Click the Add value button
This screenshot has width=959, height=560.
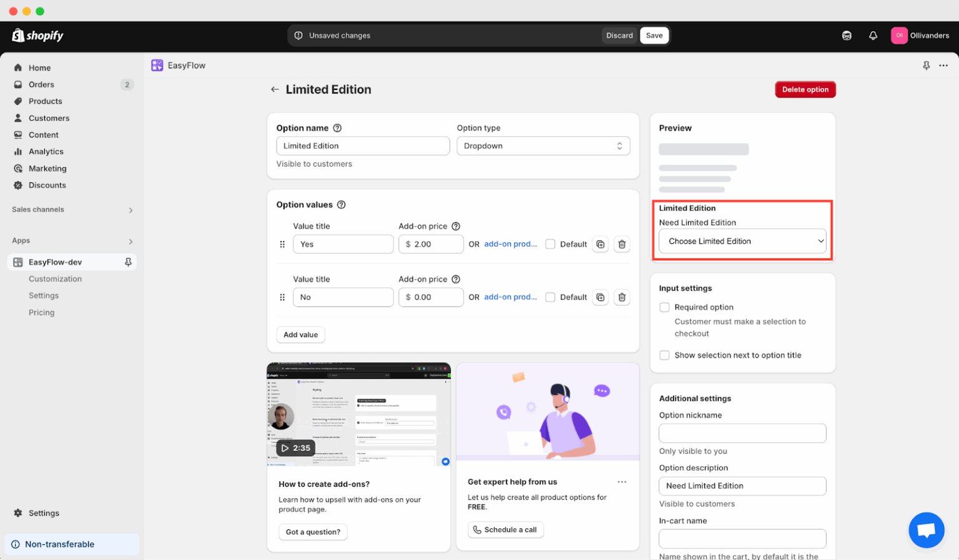(x=300, y=335)
